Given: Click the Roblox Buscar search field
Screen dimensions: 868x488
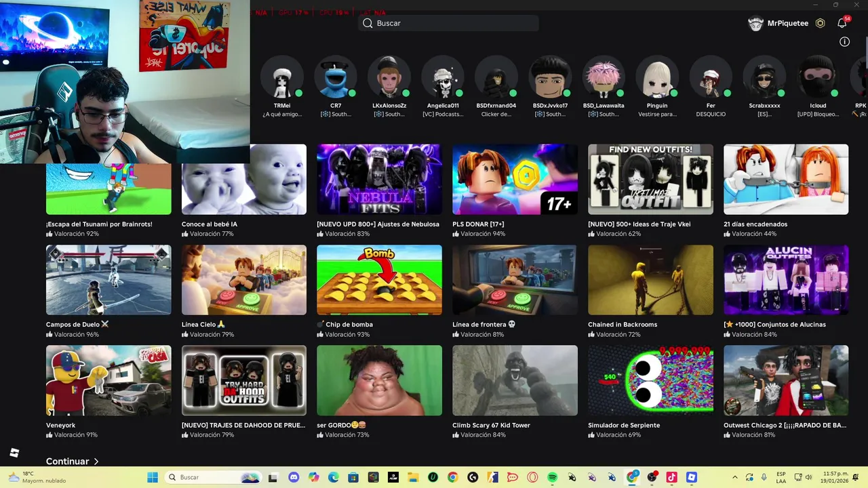Looking at the screenshot, I should [x=449, y=23].
